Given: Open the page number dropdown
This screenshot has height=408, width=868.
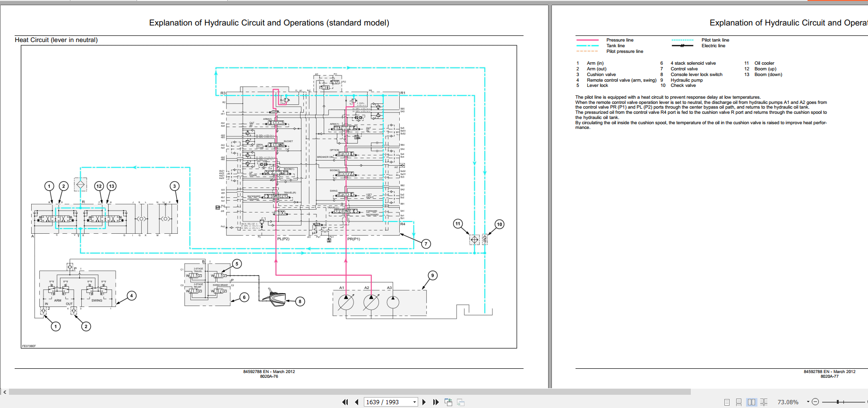Looking at the screenshot, I should 414,402.
